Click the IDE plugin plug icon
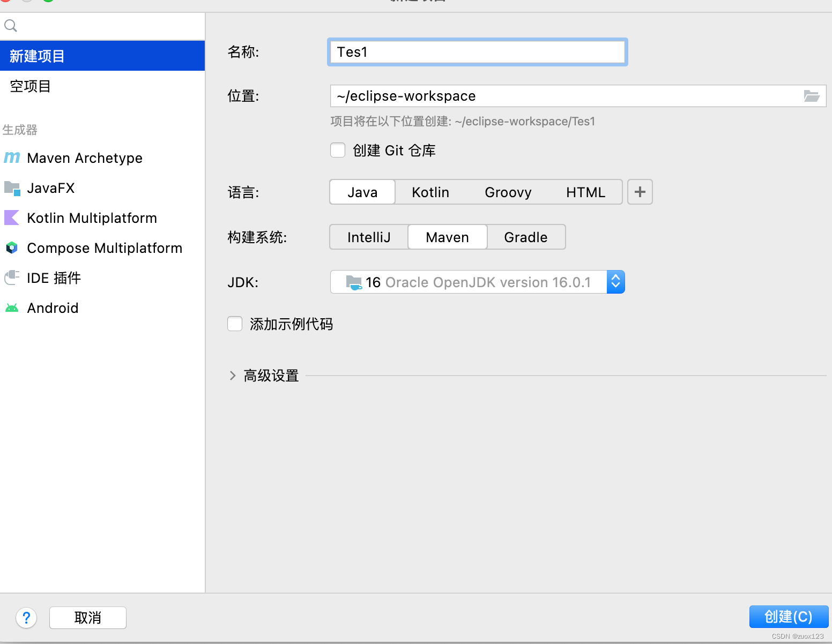The image size is (832, 644). point(12,278)
